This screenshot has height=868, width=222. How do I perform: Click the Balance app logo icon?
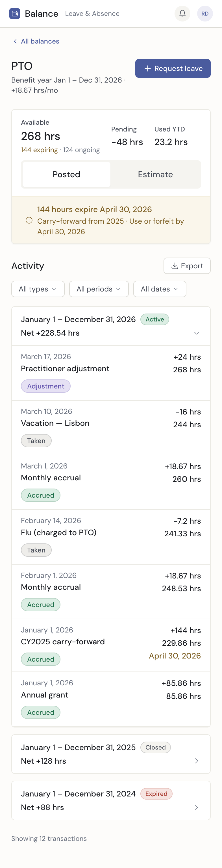pyautogui.click(x=14, y=14)
